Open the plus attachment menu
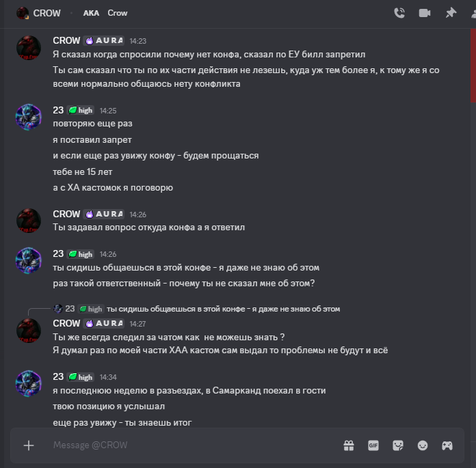 (29, 445)
